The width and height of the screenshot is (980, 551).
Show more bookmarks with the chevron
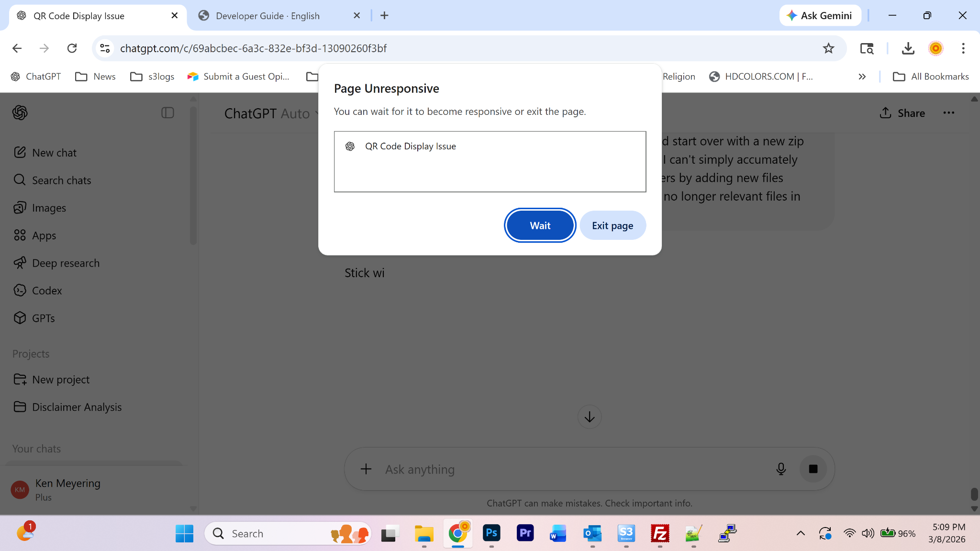[x=862, y=77]
